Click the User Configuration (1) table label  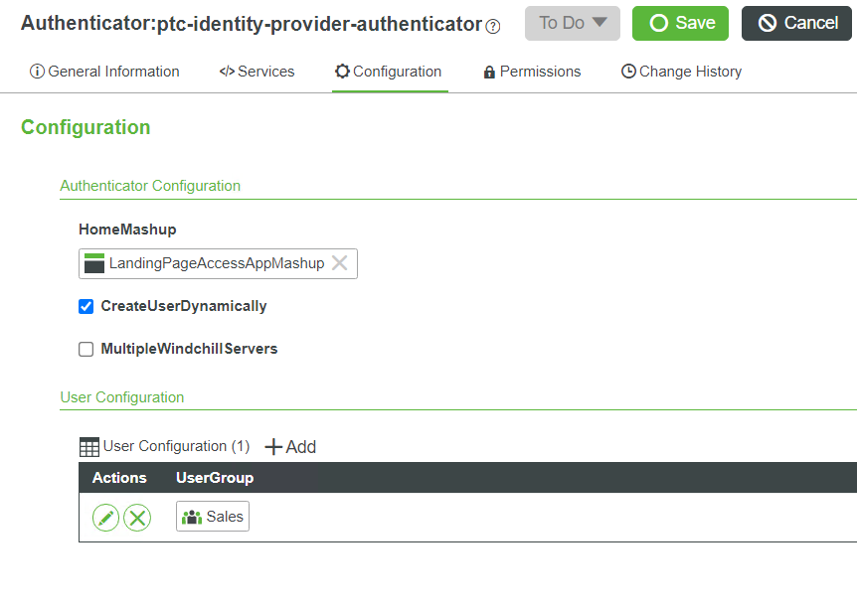pos(176,446)
